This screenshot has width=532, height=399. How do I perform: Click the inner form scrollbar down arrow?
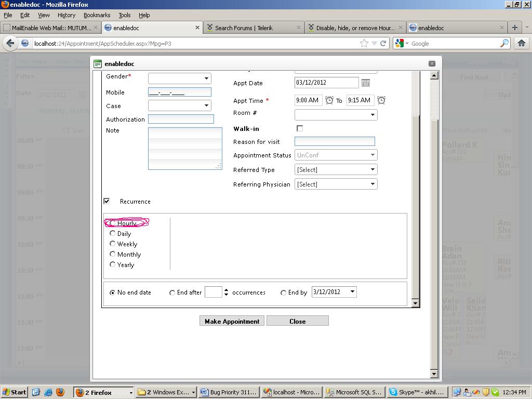415,303
